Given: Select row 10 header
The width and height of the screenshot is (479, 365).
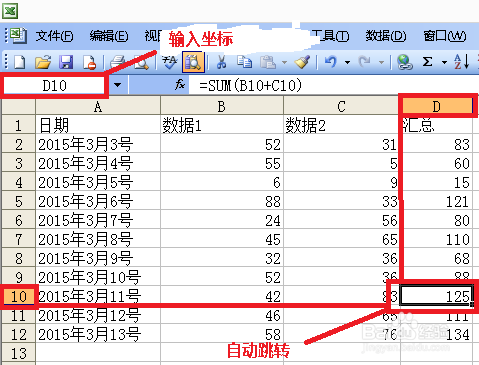Looking at the screenshot, I should (x=18, y=296).
